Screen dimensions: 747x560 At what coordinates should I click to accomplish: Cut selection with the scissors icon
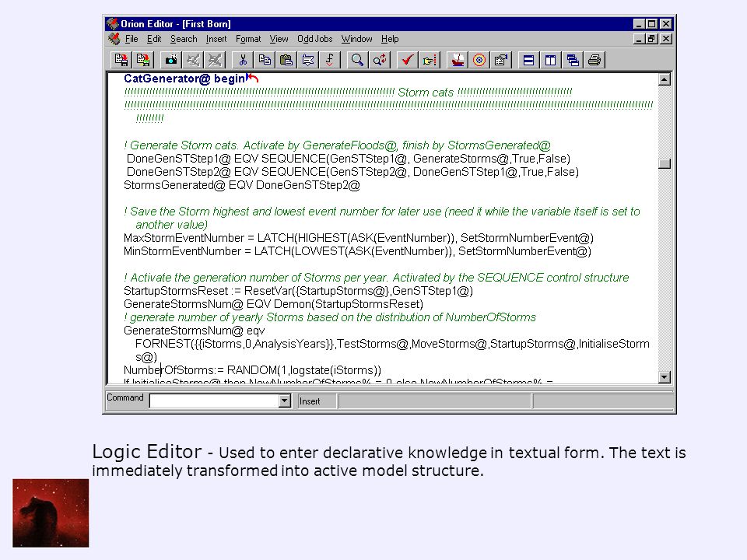click(243, 60)
